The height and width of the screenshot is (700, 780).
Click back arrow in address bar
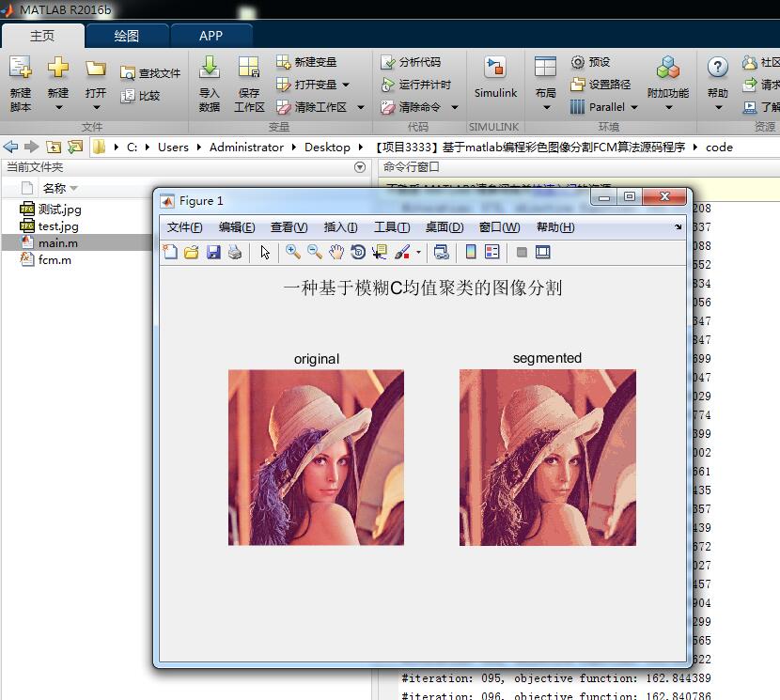pos(10,147)
